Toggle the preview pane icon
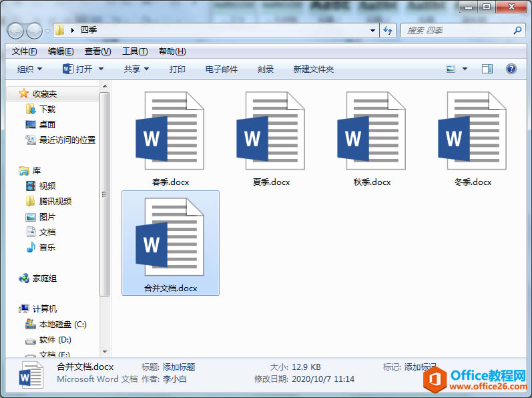 click(487, 69)
